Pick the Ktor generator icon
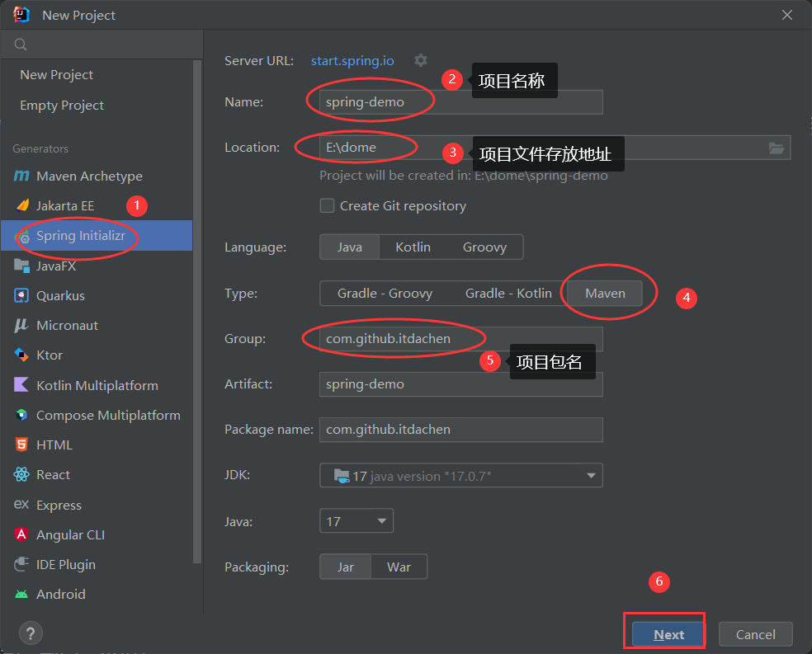The width and height of the screenshot is (812, 654). (21, 355)
